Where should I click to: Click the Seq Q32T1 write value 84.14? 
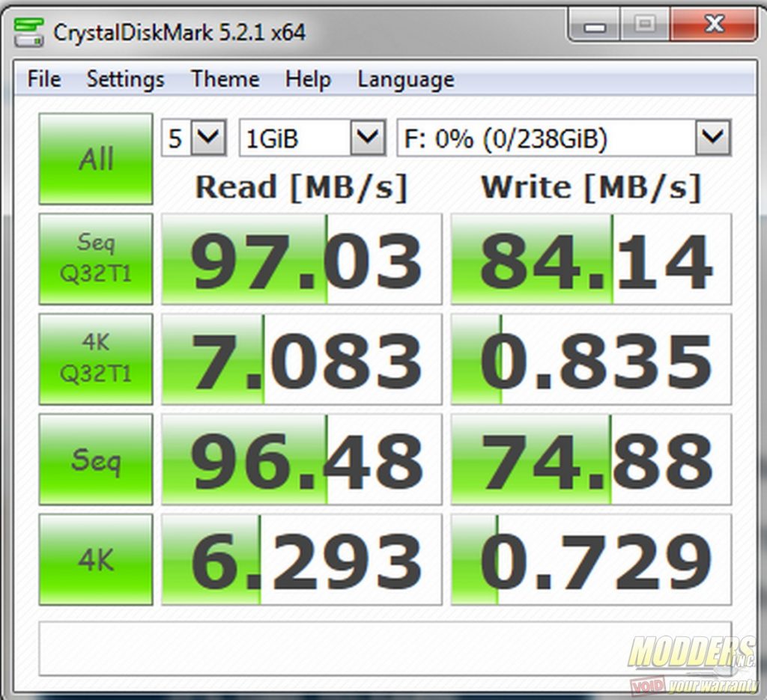coord(591,259)
